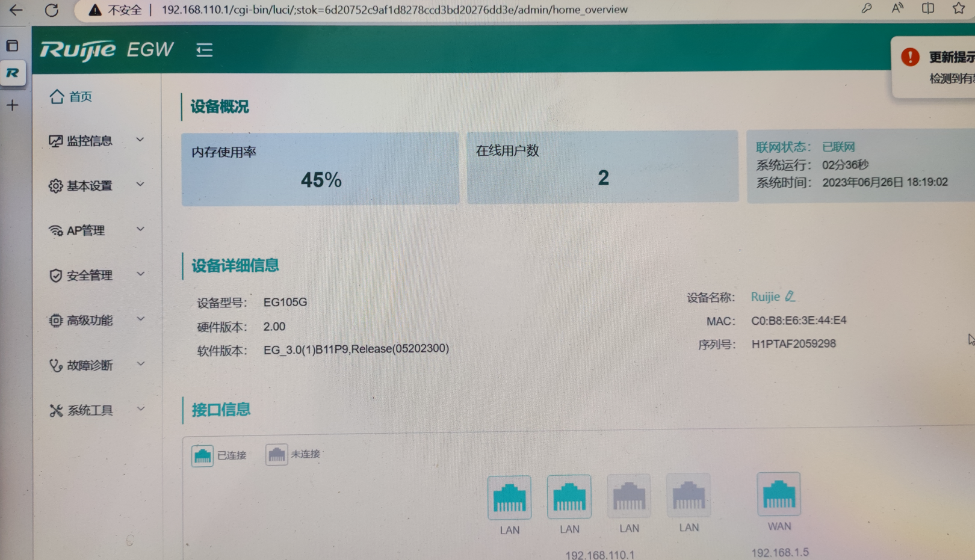Image resolution: width=975 pixels, height=560 pixels.
Task: Click device model EG105G text
Action: [x=285, y=302]
